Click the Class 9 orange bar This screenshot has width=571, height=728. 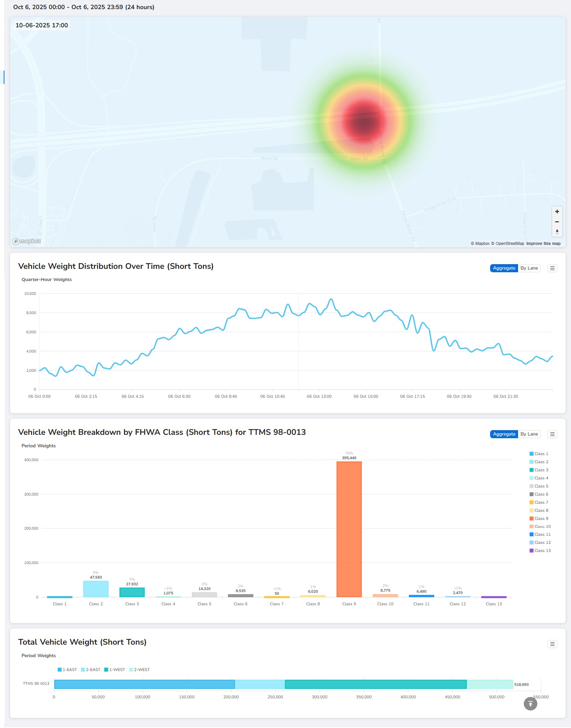tap(349, 530)
